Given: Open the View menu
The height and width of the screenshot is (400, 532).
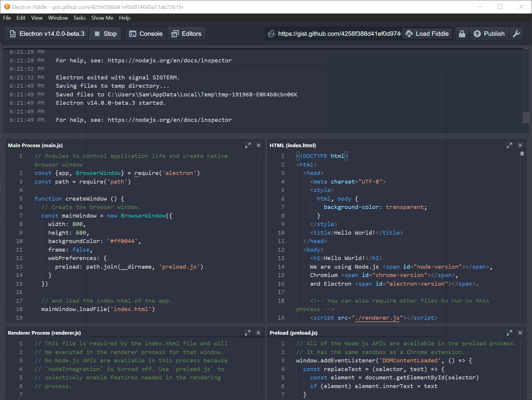Looking at the screenshot, I should [x=37, y=18].
